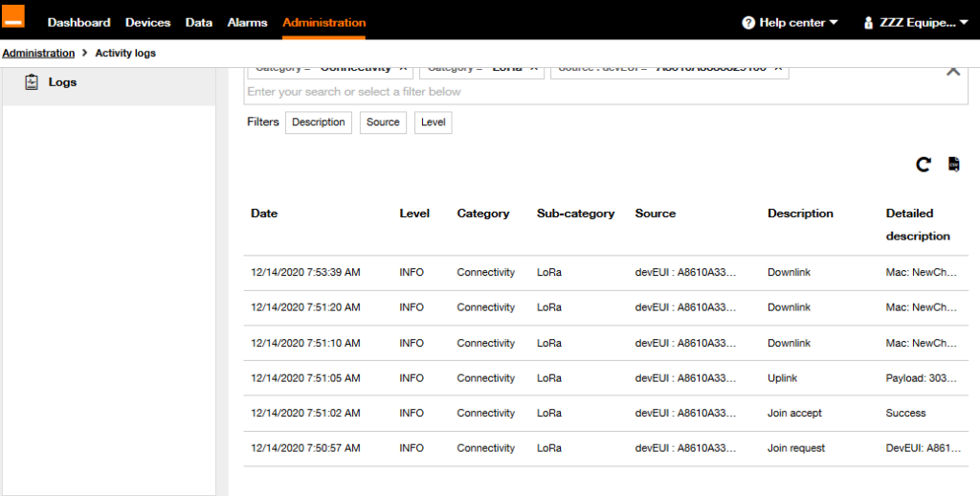Click 12/14/2020 7:51:02 AM date cell

(305, 413)
